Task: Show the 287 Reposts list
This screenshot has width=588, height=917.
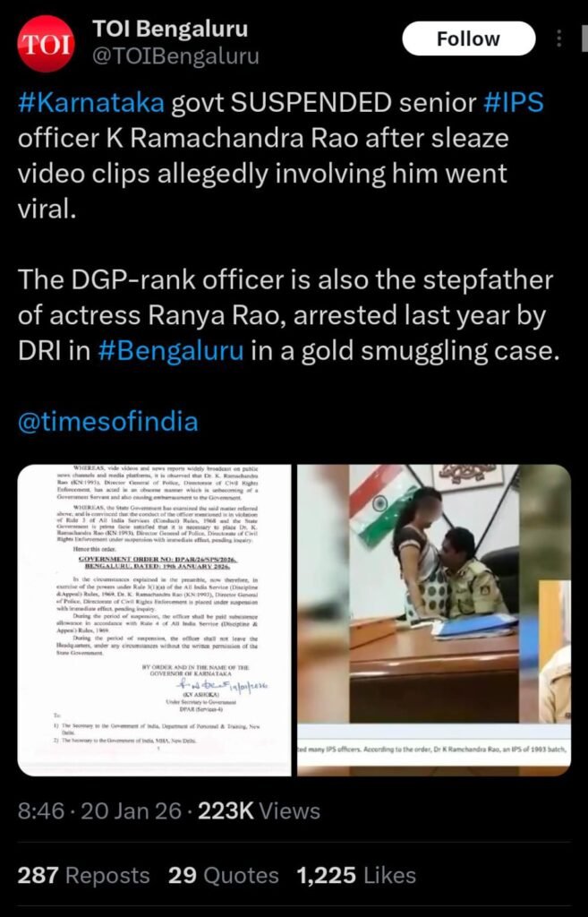Action: tap(83, 876)
